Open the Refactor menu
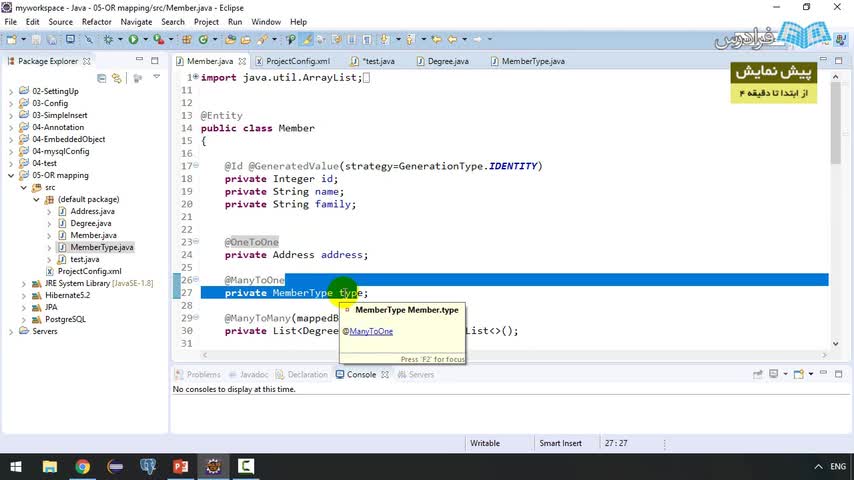 (96, 22)
